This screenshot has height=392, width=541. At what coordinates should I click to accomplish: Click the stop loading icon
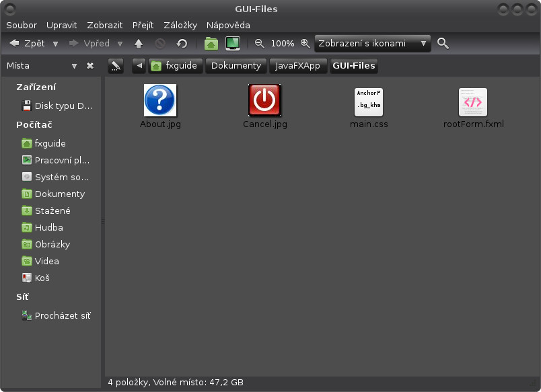[159, 44]
